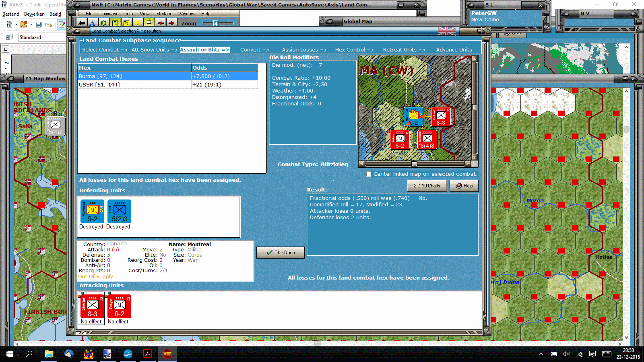Click the sun weather toolbar icon

point(138,23)
